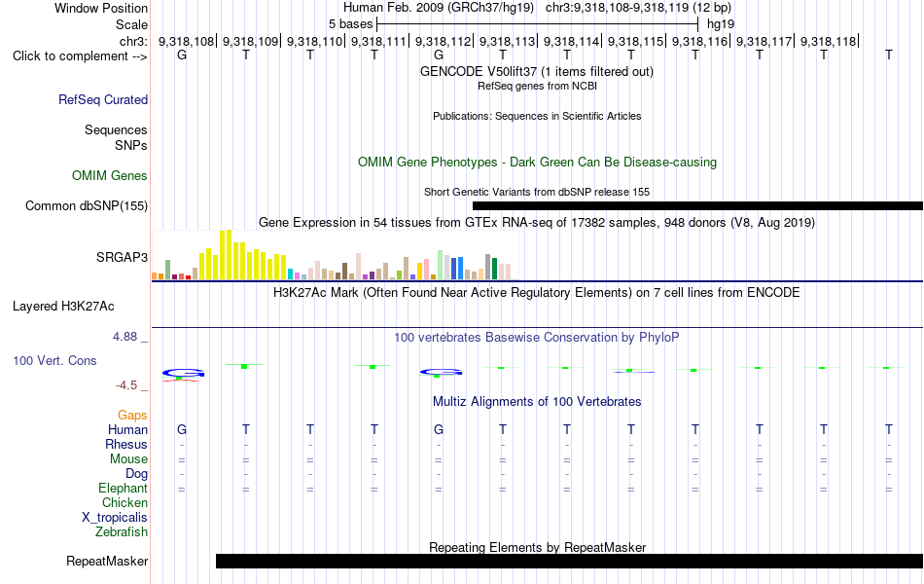Click the Scale label
The image size is (924, 584).
tap(132, 24)
